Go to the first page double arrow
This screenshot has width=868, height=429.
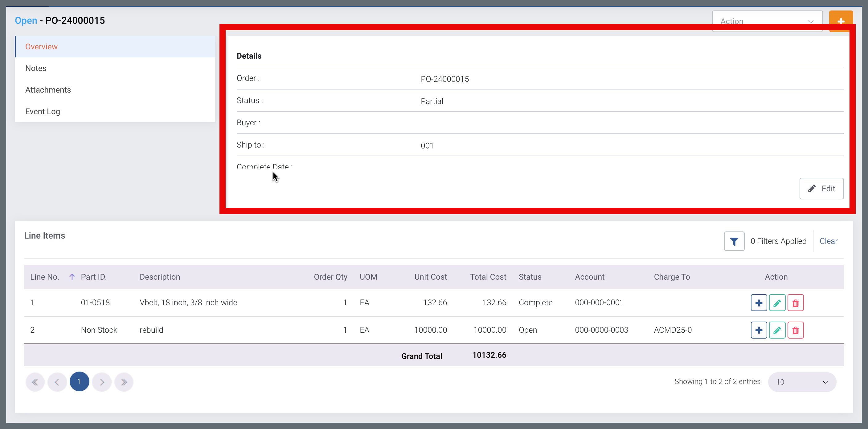tap(35, 382)
